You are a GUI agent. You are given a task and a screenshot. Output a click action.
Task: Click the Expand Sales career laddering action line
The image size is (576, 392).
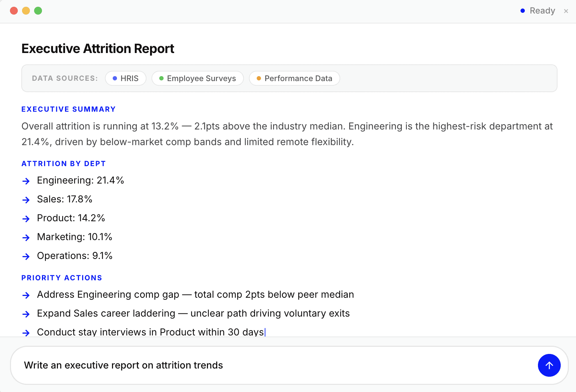click(193, 313)
